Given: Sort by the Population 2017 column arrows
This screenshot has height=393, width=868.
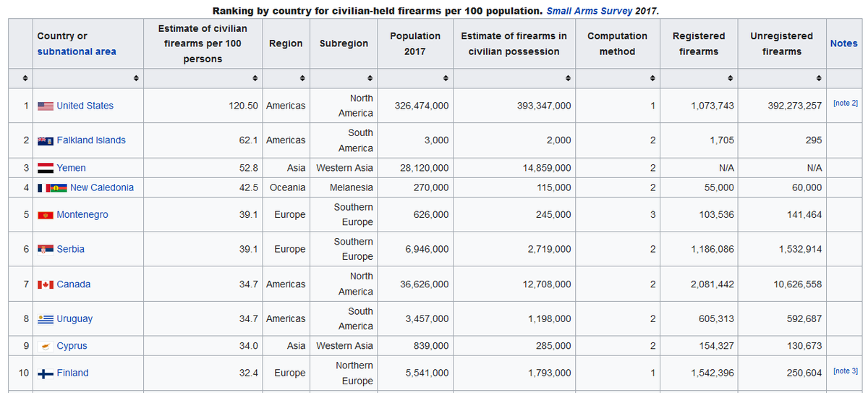Looking at the screenshot, I should tap(445, 78).
